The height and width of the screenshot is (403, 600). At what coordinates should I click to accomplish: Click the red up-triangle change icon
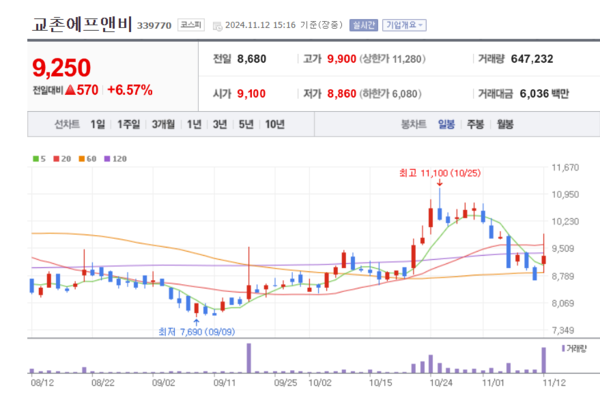(x=70, y=90)
